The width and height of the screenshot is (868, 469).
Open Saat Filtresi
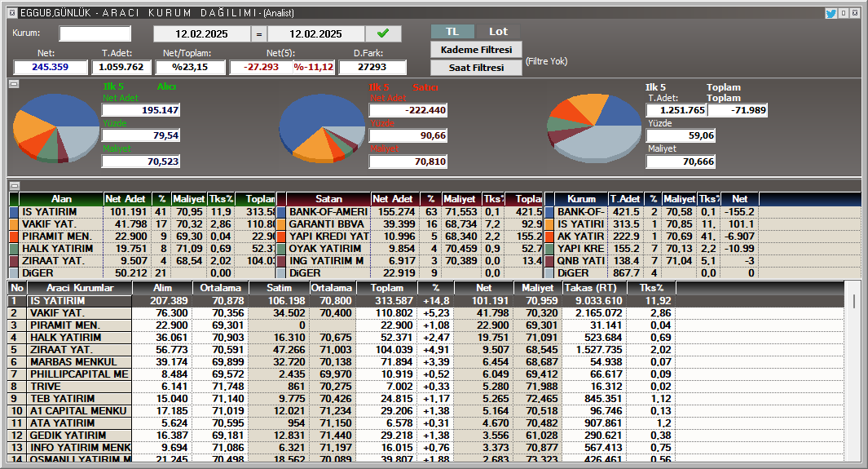tap(476, 68)
